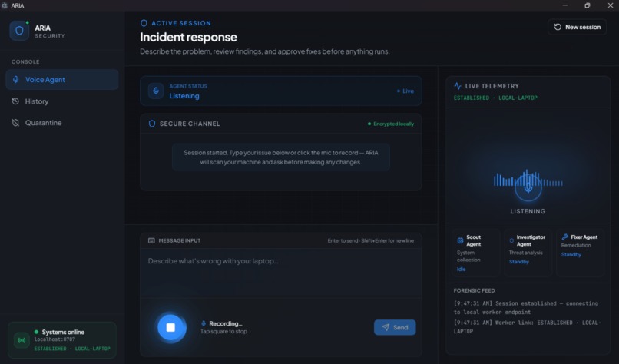Viewport: 619px width, 364px height.
Task: Select the Fixer Agent card
Action: point(581,253)
